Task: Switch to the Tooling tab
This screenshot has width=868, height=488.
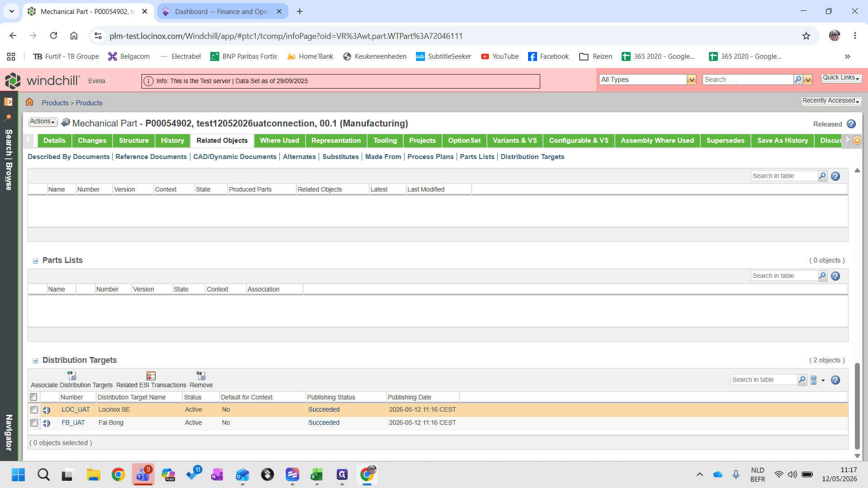Action: 385,141
